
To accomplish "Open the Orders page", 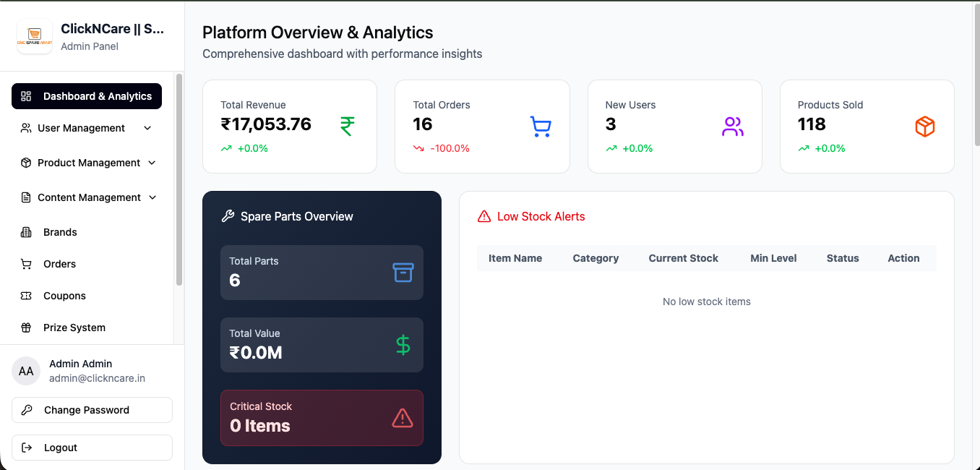I will coord(61,264).
